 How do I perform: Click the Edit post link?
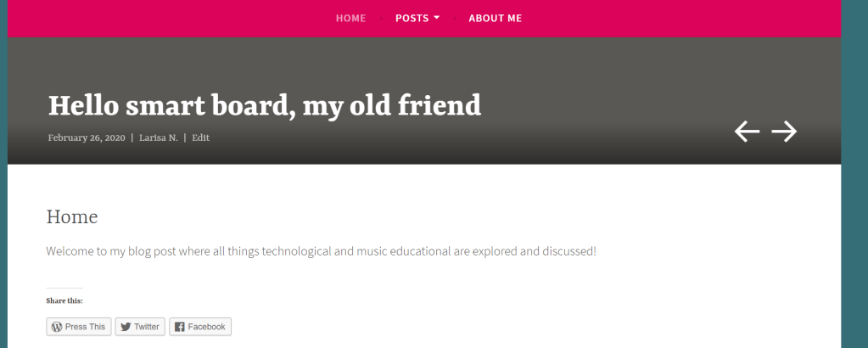point(200,138)
